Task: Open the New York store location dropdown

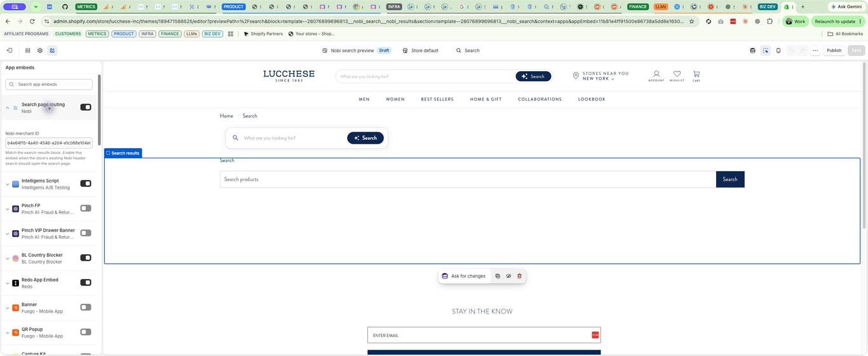Action: pyautogui.click(x=599, y=79)
